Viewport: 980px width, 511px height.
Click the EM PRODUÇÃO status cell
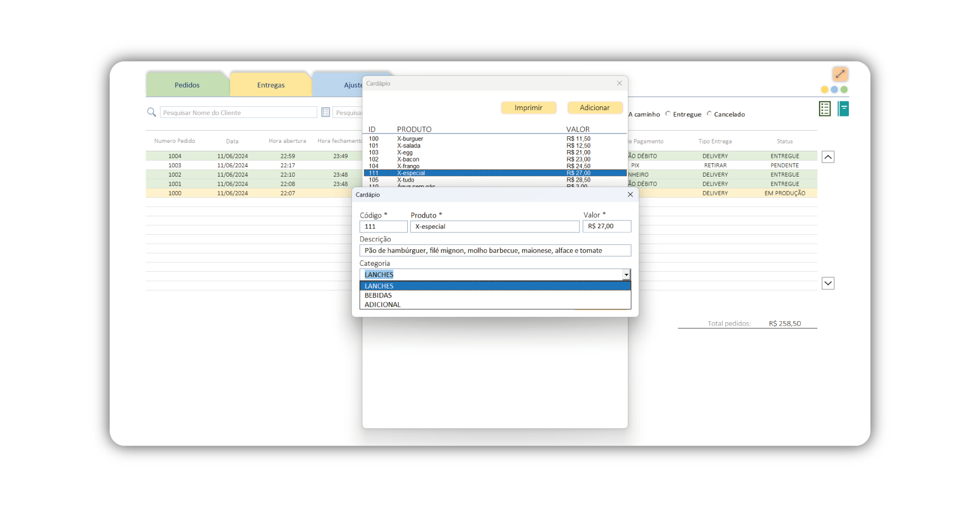pos(785,193)
